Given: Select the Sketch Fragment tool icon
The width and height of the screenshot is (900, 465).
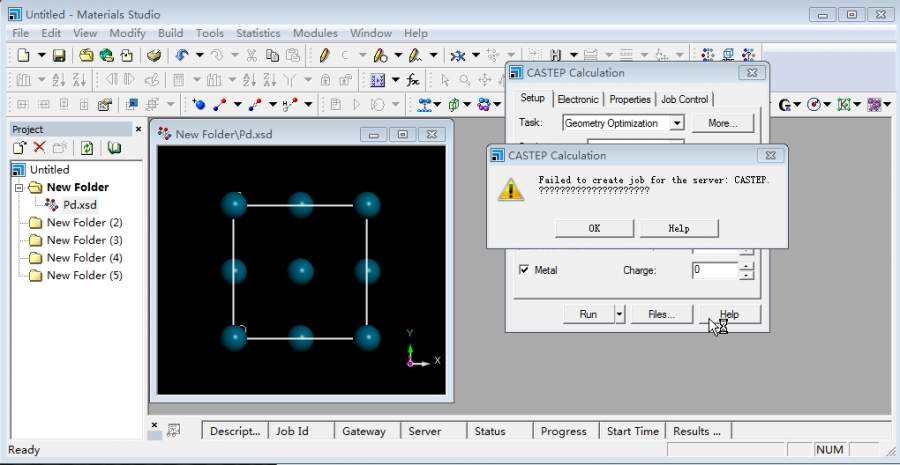Looking at the screenshot, I should coord(415,56).
